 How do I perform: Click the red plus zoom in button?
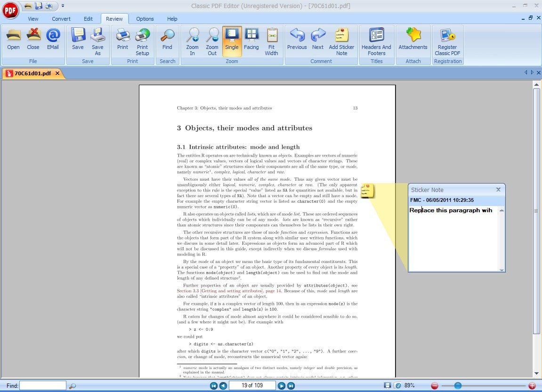(x=532, y=386)
